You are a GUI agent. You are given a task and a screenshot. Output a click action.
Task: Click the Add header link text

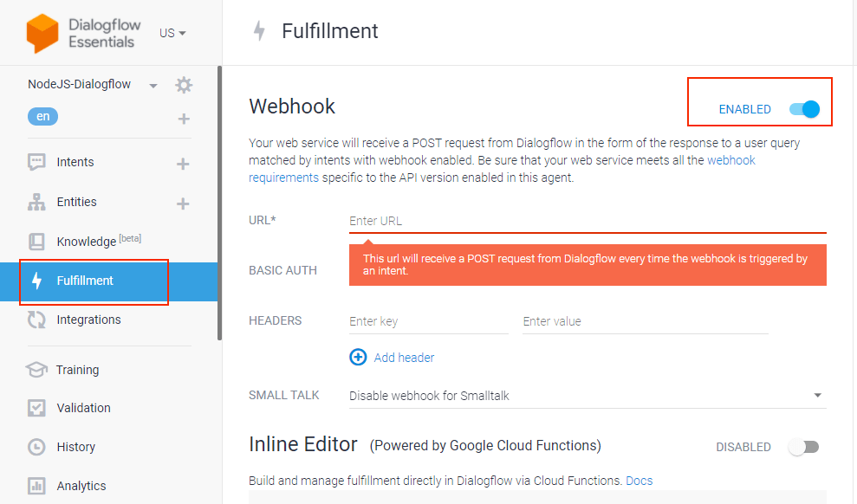[x=404, y=358]
